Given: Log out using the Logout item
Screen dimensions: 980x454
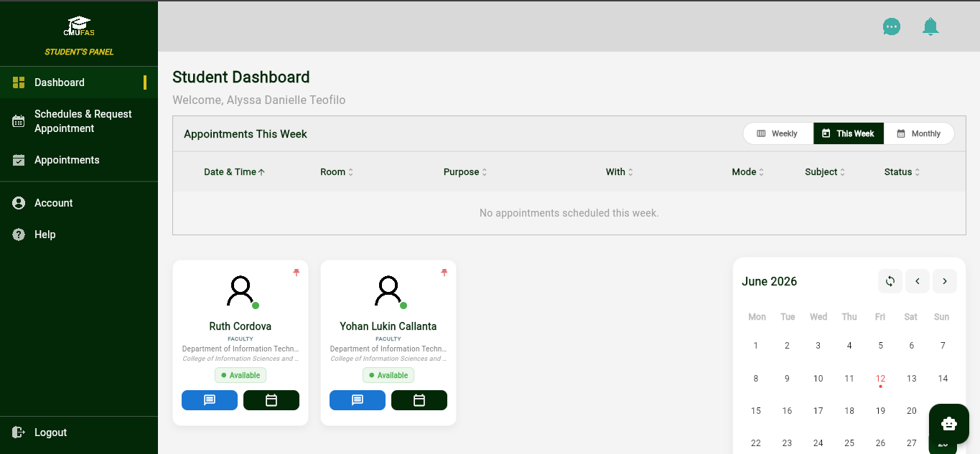Looking at the screenshot, I should click(x=79, y=432).
